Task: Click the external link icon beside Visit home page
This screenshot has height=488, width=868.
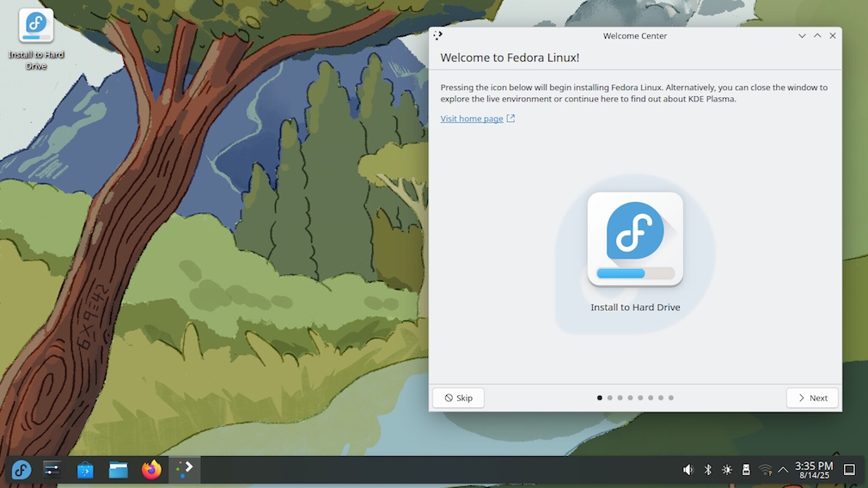Action: tap(510, 119)
